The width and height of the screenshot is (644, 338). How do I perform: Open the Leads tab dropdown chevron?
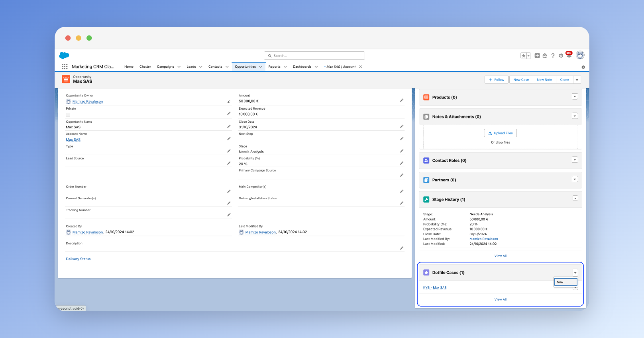coord(200,67)
